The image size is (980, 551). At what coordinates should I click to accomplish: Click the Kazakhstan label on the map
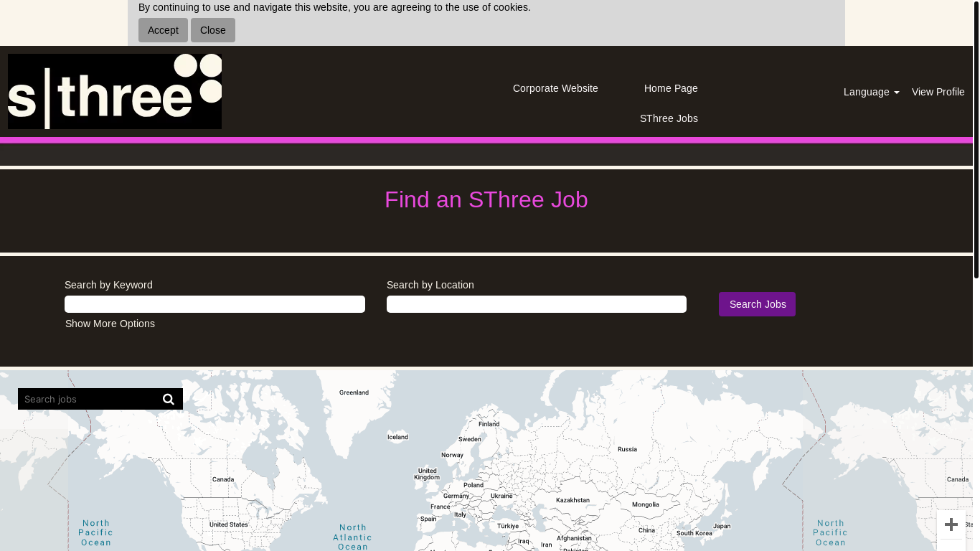573,500
